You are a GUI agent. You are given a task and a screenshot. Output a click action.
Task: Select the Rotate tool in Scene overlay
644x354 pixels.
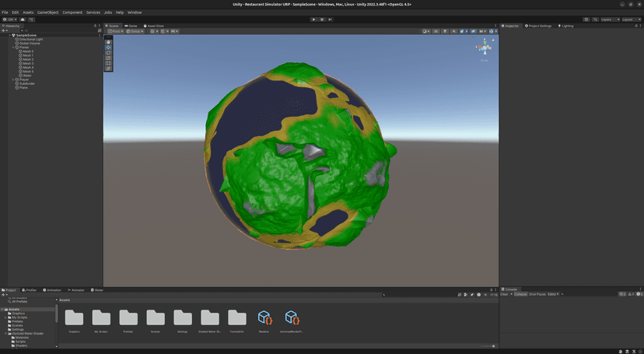(x=108, y=53)
